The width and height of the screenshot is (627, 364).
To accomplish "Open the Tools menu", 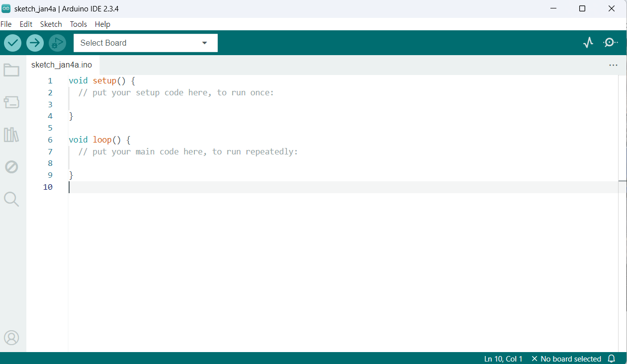I will click(78, 24).
